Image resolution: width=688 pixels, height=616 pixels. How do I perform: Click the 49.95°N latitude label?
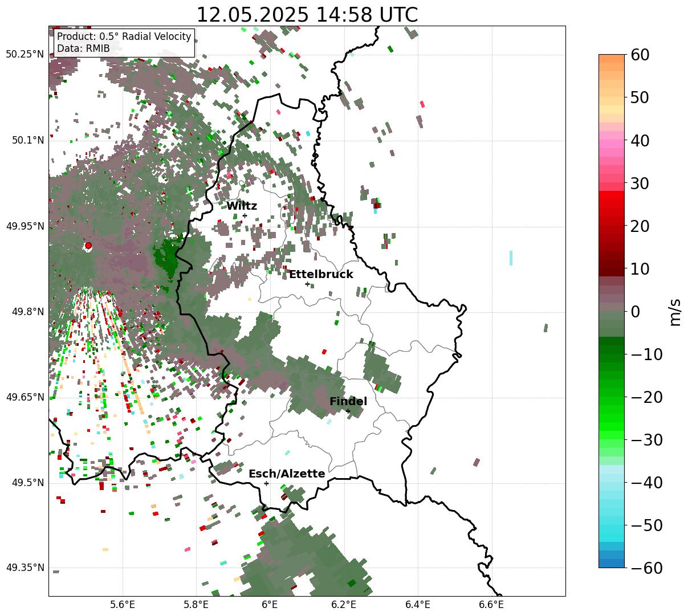coord(25,226)
